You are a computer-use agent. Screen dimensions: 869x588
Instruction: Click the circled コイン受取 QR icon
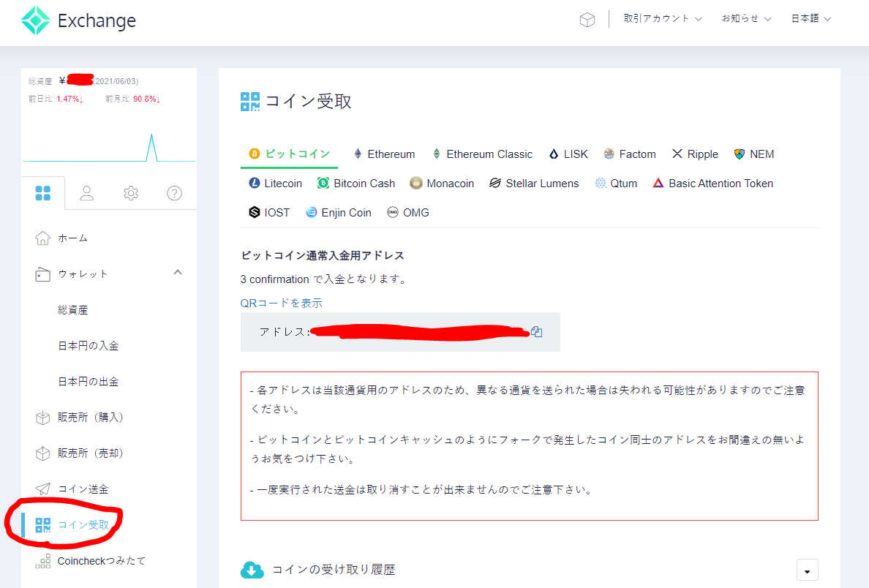pyautogui.click(x=43, y=524)
